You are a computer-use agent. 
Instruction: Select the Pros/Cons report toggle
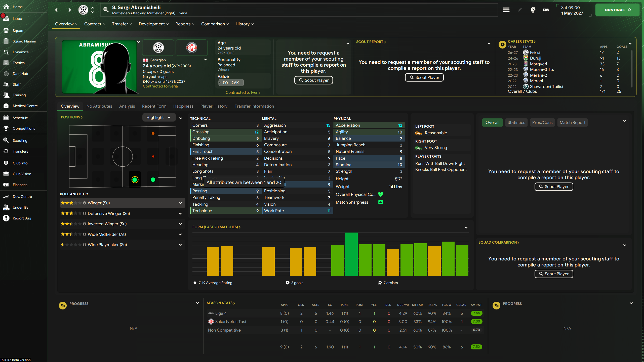(542, 122)
